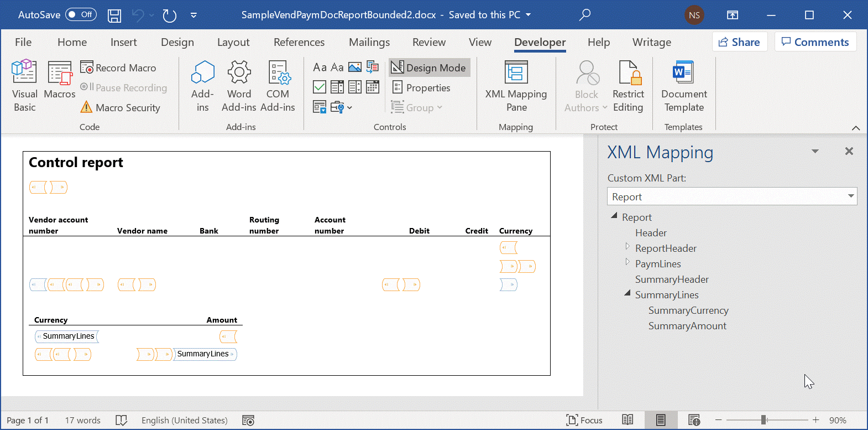Select the SummaryAmount node

coord(687,326)
